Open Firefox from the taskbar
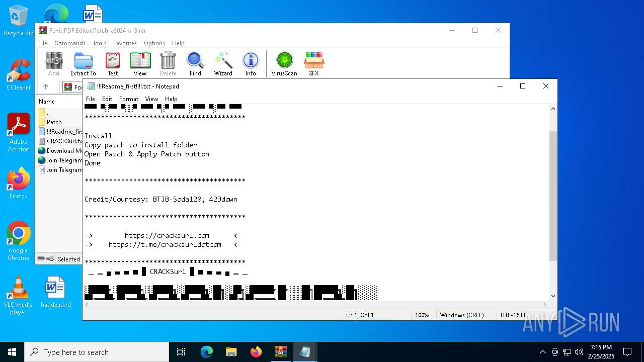644x362 pixels. (256, 352)
